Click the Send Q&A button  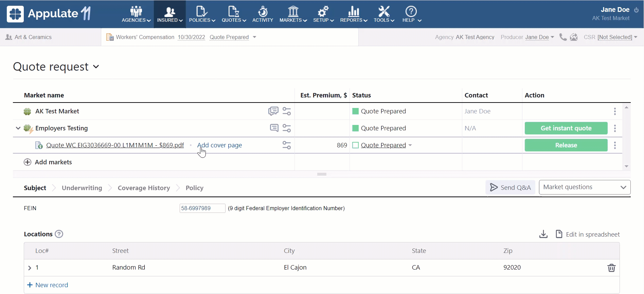[x=510, y=187]
